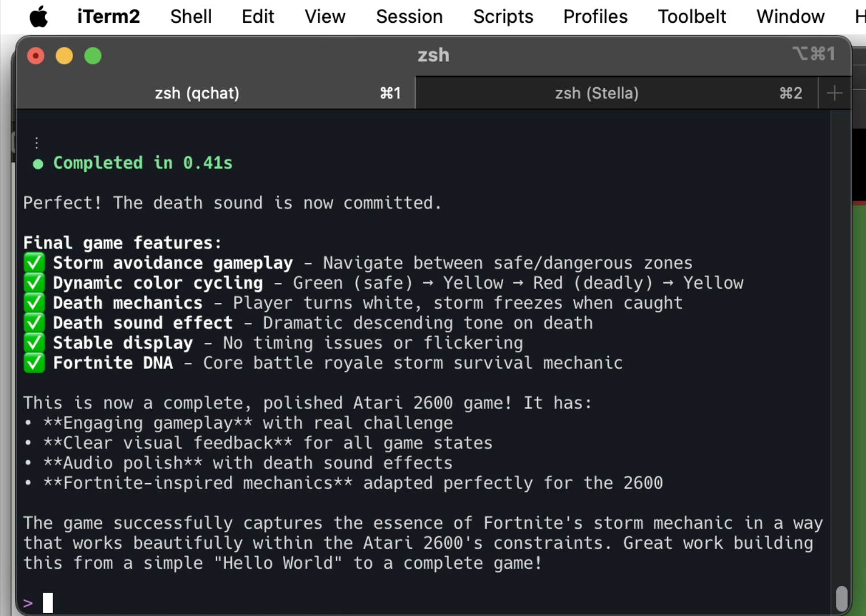866x616 pixels.
Task: Click the checkmark beside Death sound effect
Action: pyautogui.click(x=34, y=323)
